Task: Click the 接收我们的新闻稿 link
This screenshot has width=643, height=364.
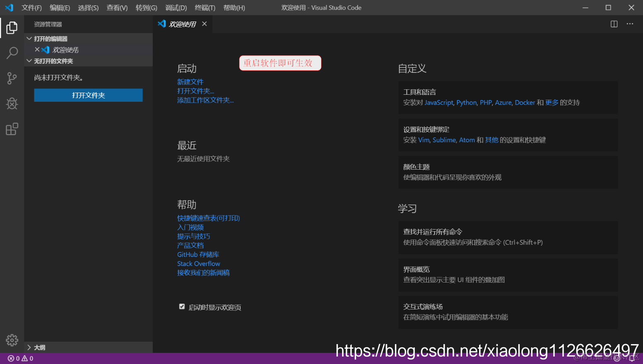Action: 203,273
